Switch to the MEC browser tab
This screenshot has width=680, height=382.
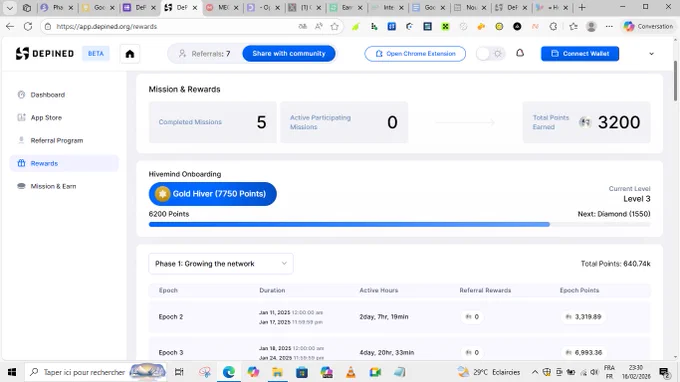223,7
